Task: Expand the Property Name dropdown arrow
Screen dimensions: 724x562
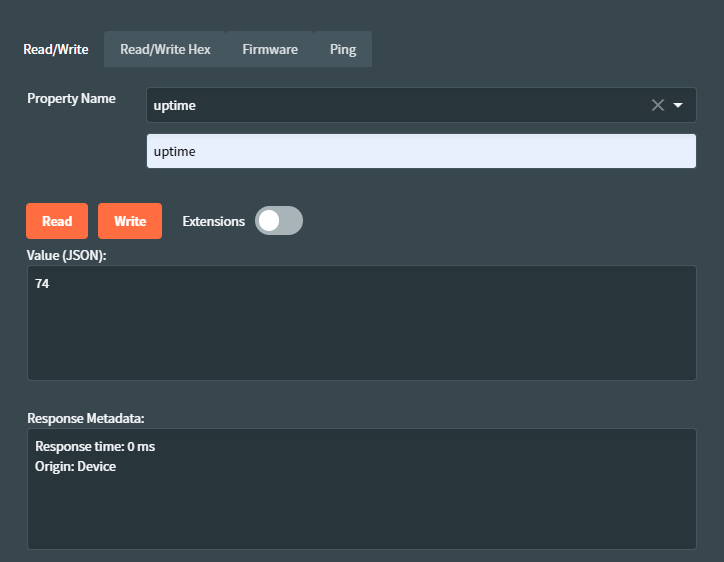Action: [678, 105]
